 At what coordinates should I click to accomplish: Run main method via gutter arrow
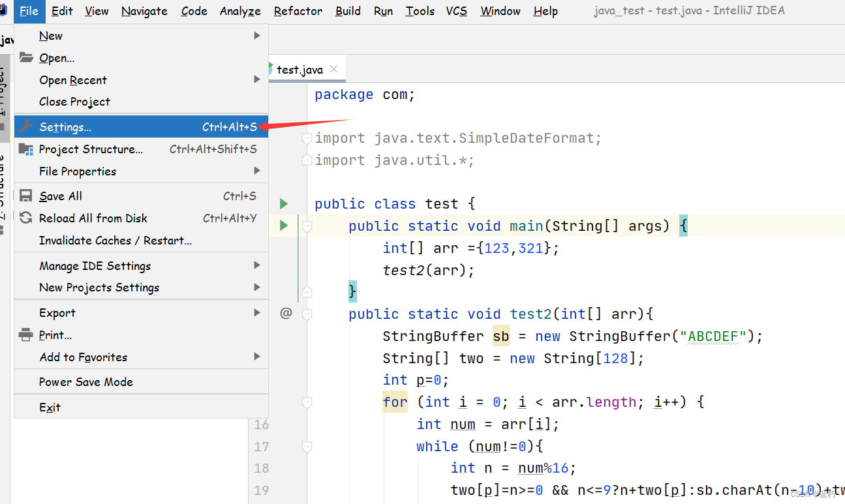[x=284, y=226]
